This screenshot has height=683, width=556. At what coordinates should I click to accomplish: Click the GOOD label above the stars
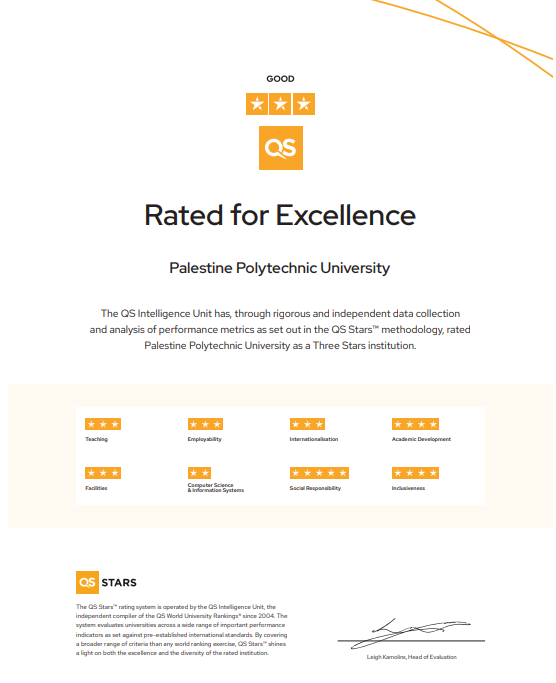point(280,79)
